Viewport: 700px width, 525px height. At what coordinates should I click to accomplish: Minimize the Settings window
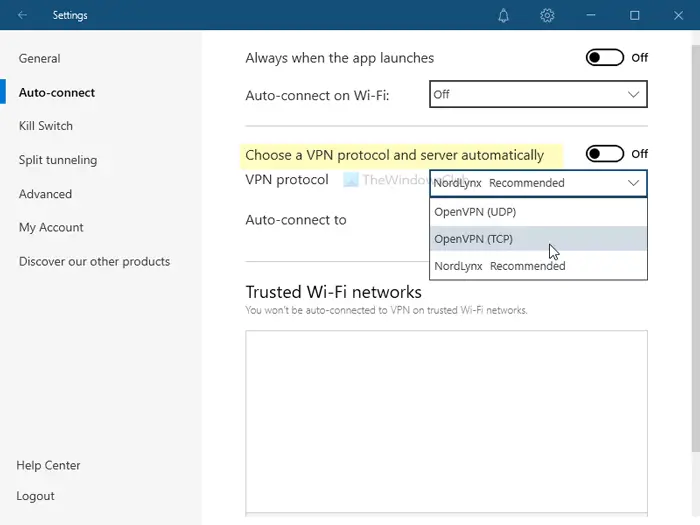591,15
